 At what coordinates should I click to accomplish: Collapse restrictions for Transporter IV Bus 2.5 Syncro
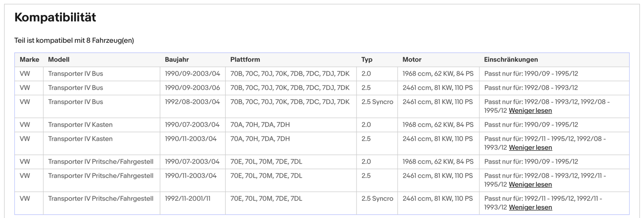[530, 111]
